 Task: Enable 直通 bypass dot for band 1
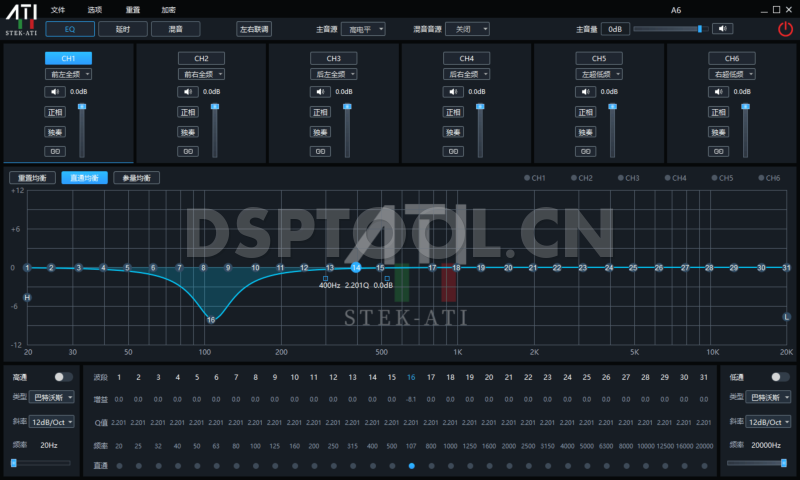point(119,466)
